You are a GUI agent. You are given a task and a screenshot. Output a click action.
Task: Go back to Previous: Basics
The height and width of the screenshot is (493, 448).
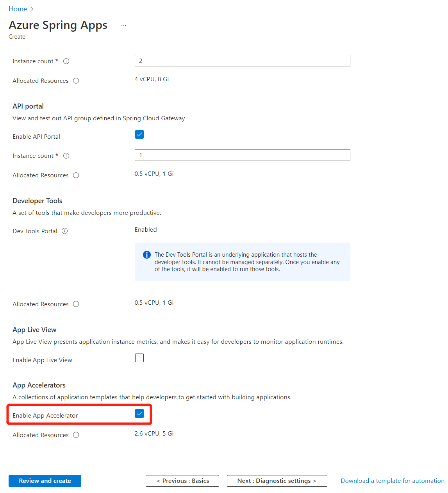click(182, 481)
